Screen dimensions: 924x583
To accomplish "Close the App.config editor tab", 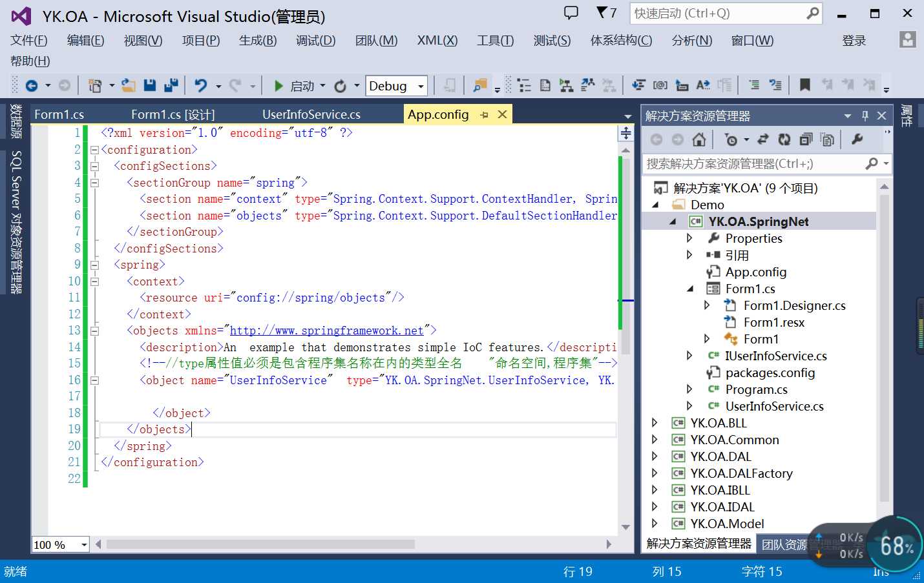I will click(502, 114).
